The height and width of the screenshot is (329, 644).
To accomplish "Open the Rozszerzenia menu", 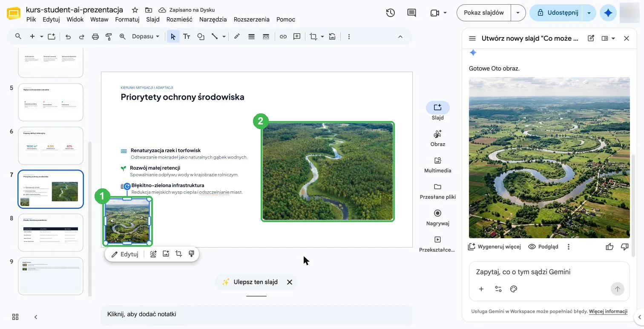I will click(x=251, y=19).
